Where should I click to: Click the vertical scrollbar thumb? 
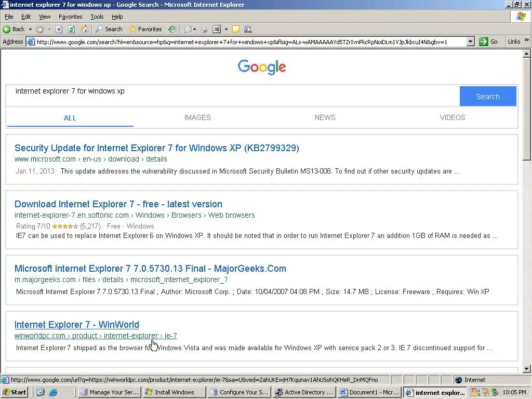(527, 109)
